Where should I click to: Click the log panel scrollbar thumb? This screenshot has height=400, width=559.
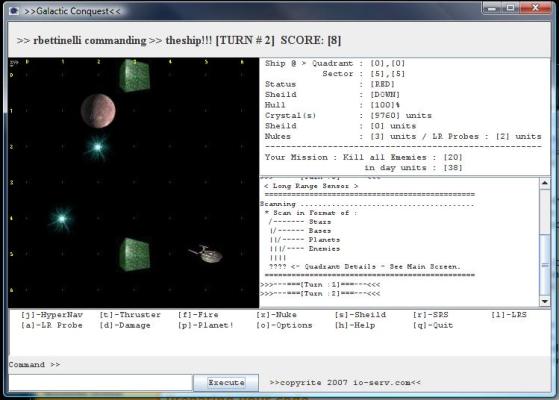click(545, 265)
